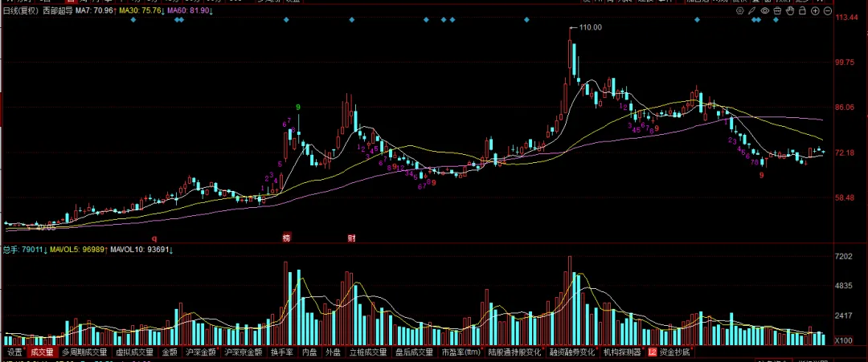Click the red 榜 event marker

click(x=286, y=238)
